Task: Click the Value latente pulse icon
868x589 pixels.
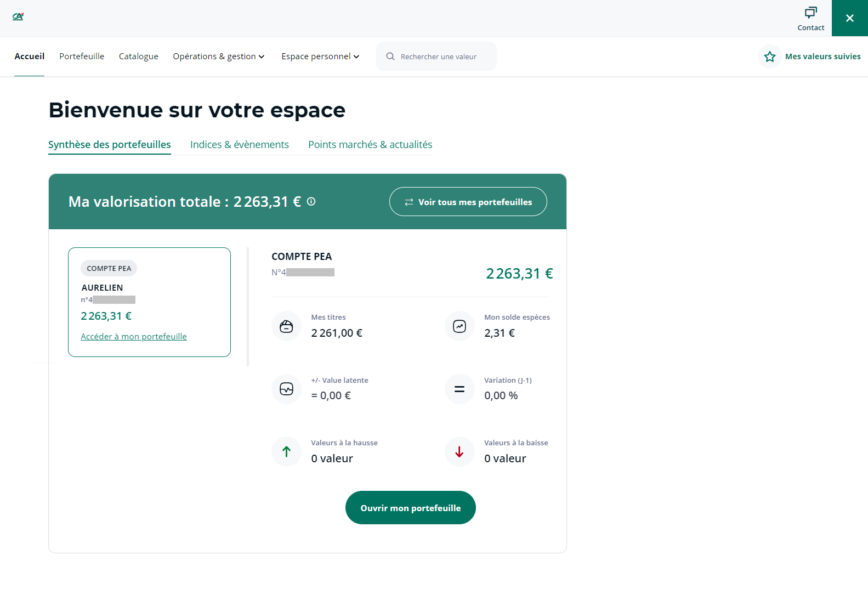Action: coord(286,389)
